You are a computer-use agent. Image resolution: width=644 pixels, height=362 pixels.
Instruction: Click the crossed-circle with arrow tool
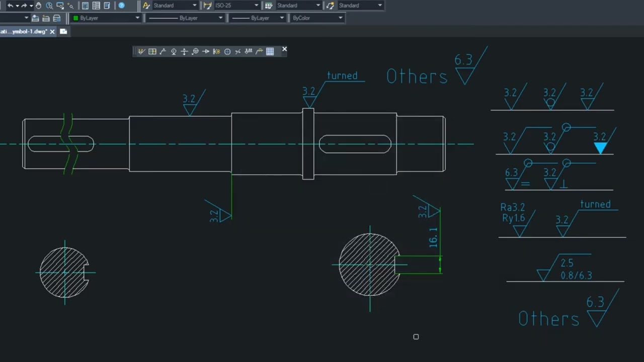(x=195, y=51)
